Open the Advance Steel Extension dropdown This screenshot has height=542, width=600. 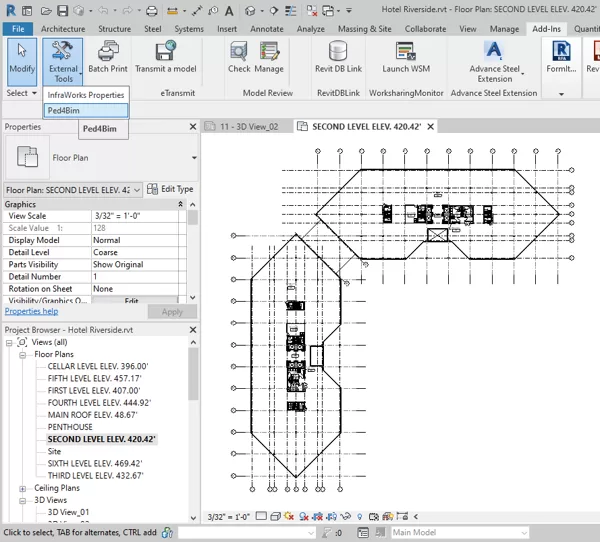pyautogui.click(x=494, y=61)
